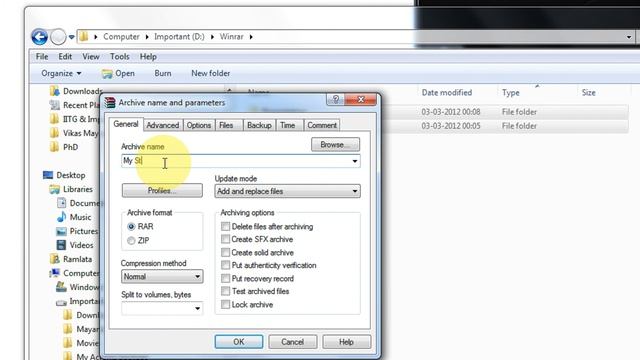Click New folder in the Explorer toolbar
This screenshot has width=640, height=360.
pos(211,73)
